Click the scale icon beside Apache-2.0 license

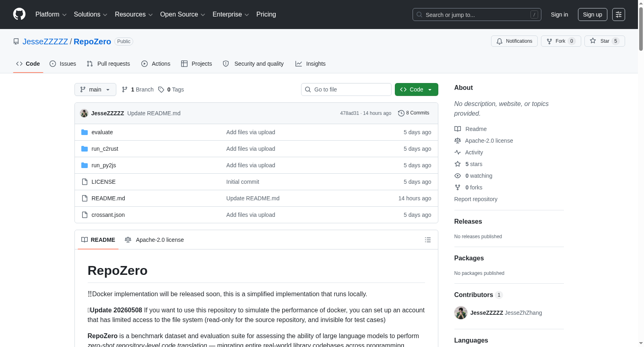coord(458,141)
